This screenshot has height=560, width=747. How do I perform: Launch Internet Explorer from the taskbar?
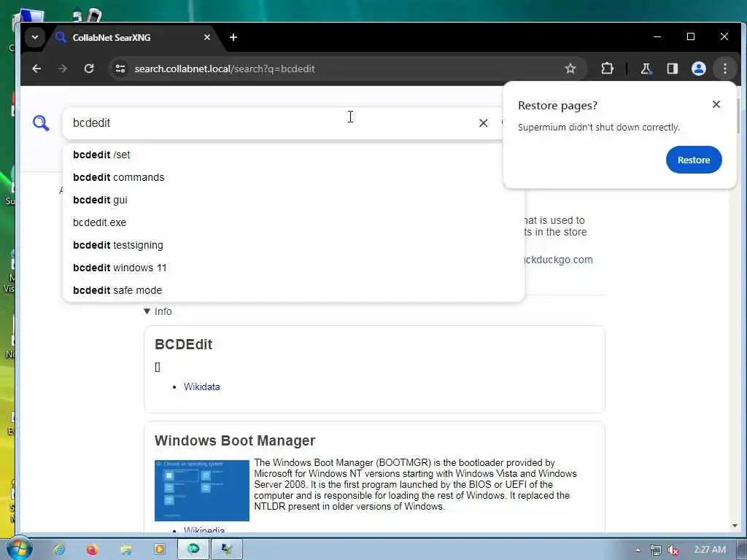60,550
